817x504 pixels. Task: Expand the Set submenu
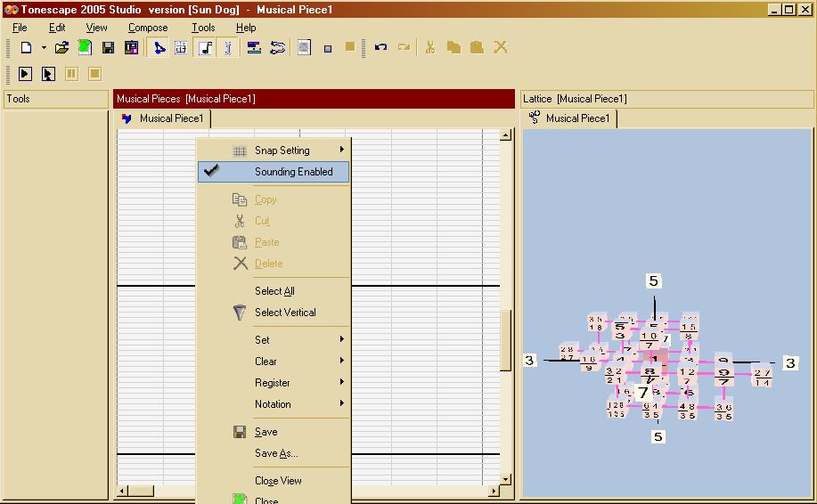[x=274, y=340]
